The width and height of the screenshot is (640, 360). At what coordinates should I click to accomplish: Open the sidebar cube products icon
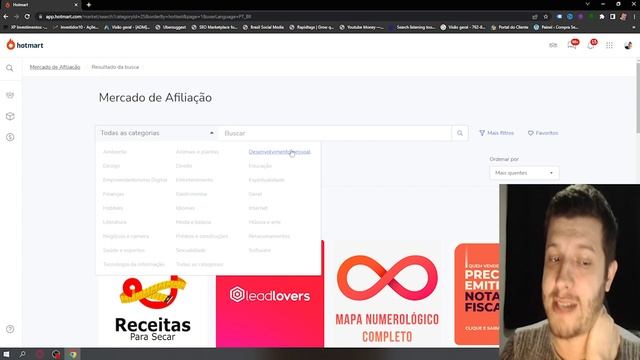click(10, 116)
